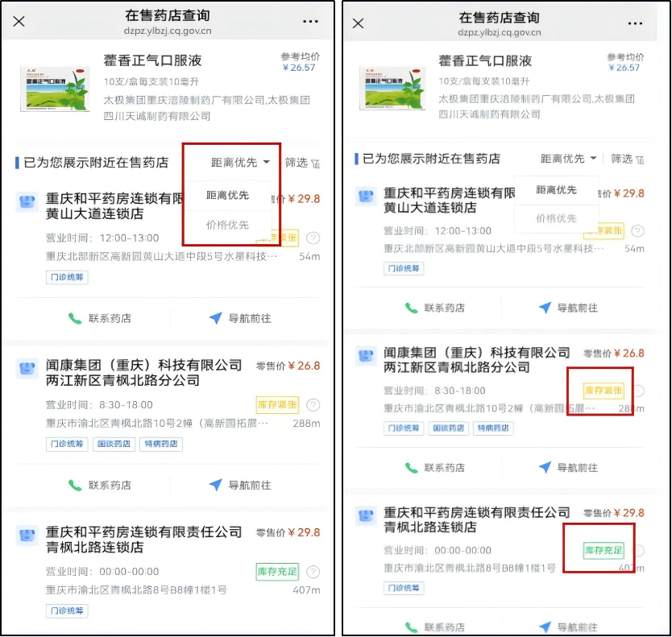
Task: Open the three-dot menu on left screen
Action: click(x=310, y=21)
